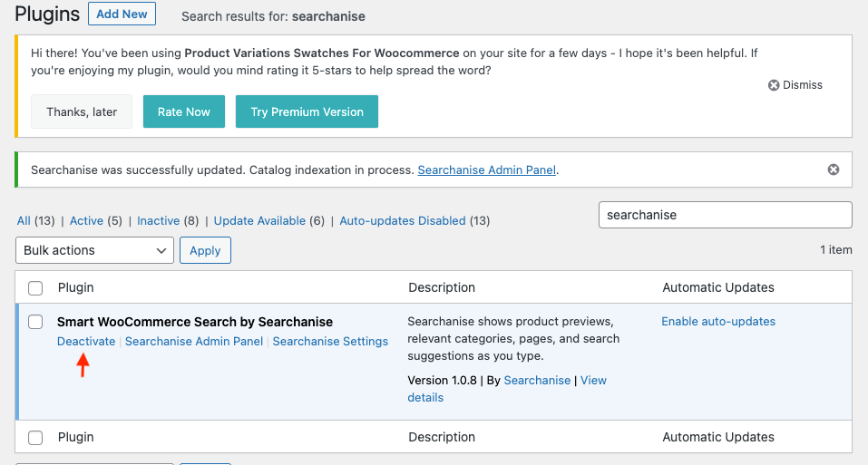The width and height of the screenshot is (868, 465).
Task: Open Searchanise Settings link
Action: click(330, 341)
